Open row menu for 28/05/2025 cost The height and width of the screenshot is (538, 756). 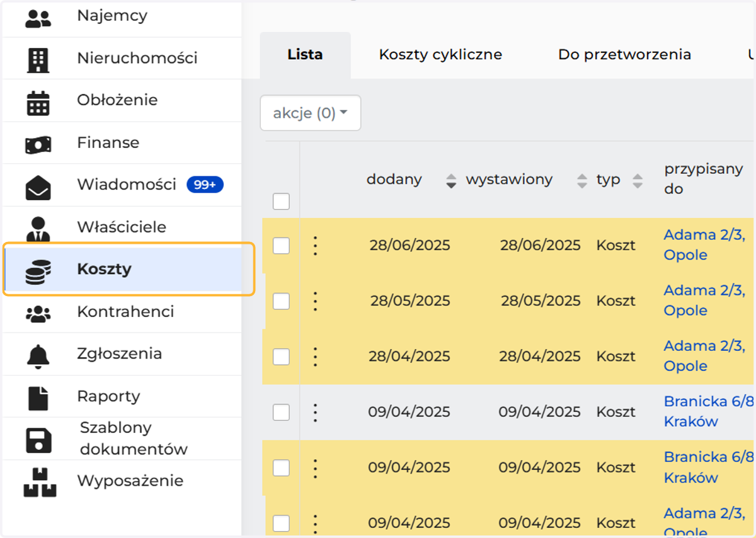(316, 301)
